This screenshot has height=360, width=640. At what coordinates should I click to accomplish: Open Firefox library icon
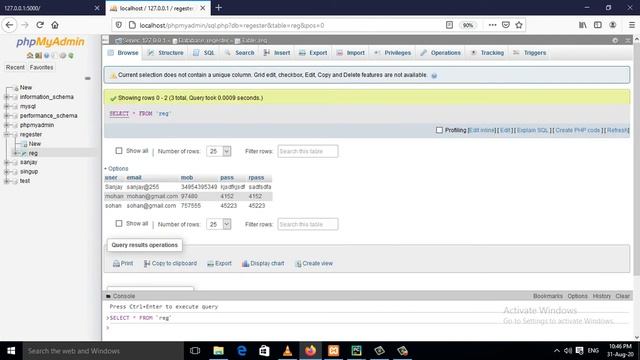583,25
